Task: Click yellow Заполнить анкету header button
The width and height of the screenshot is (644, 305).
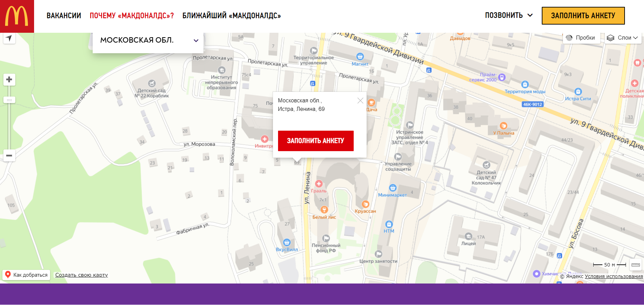Action: click(583, 16)
